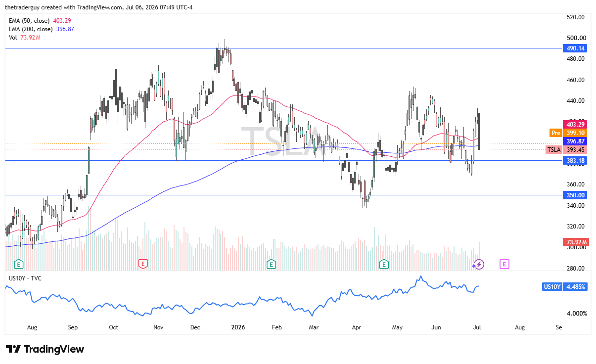Click the Dec label on the time axis
Image resolution: width=596 pixels, height=364 pixels.
point(195,327)
